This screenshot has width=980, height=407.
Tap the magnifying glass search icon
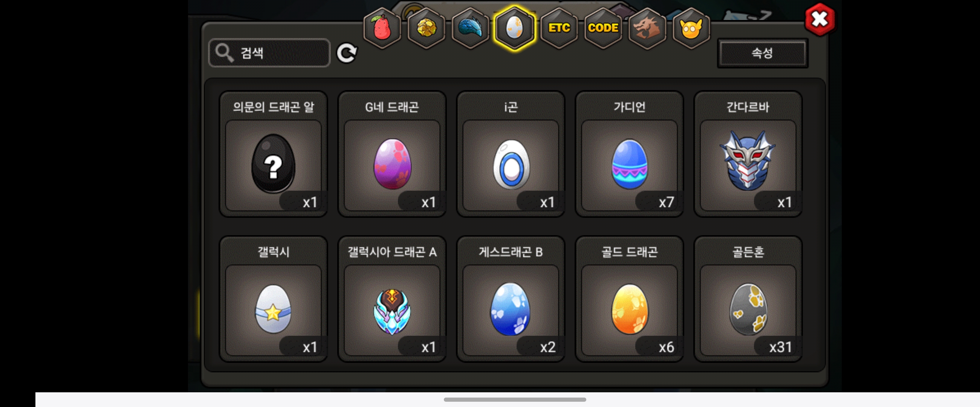(224, 53)
